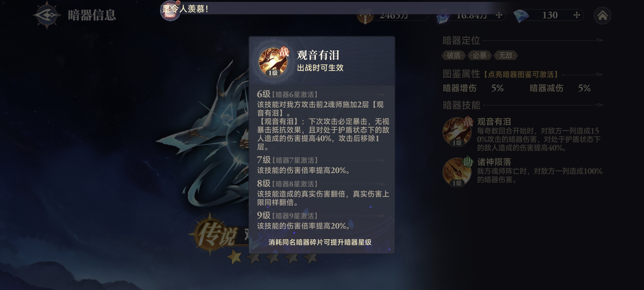The height and width of the screenshot is (290, 644).
Task: Tap the blue diamond currency icon
Action: [x=521, y=16]
